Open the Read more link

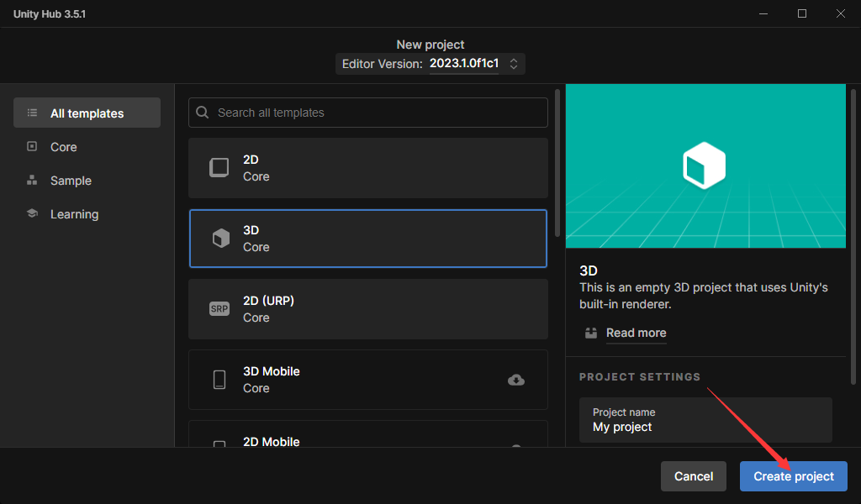pos(636,333)
